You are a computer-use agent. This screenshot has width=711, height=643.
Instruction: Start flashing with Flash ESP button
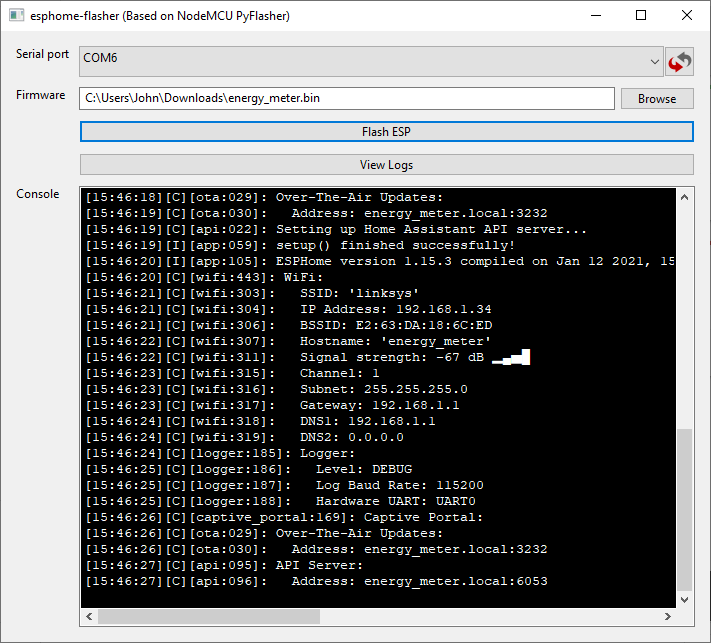pyautogui.click(x=387, y=132)
